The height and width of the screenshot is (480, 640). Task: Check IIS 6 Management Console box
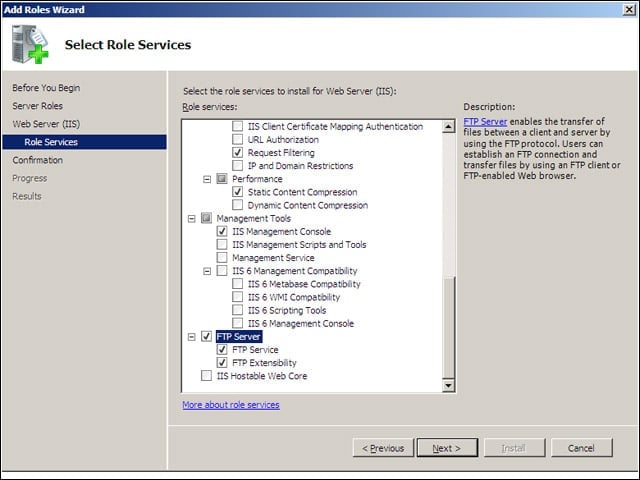pos(237,323)
